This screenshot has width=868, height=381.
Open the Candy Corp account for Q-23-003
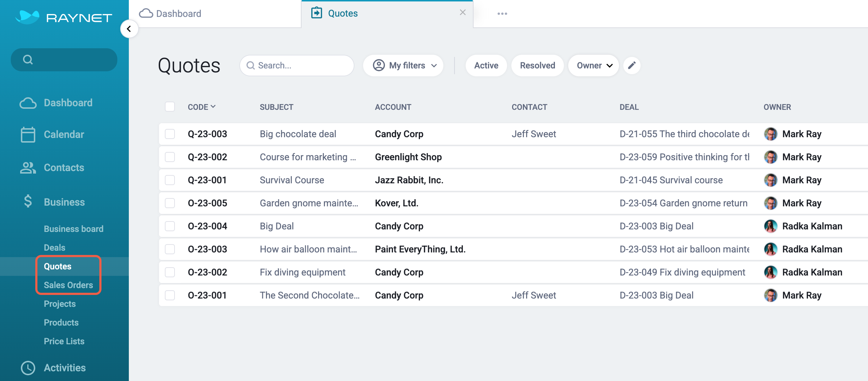(x=399, y=134)
